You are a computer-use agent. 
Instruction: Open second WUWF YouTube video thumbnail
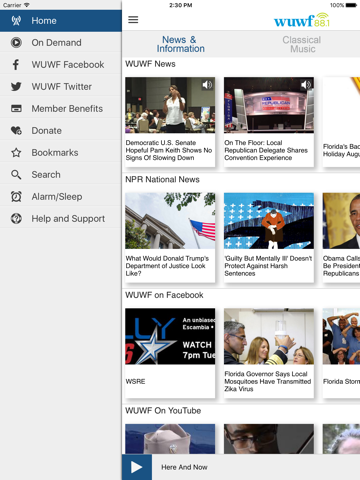coord(269,439)
